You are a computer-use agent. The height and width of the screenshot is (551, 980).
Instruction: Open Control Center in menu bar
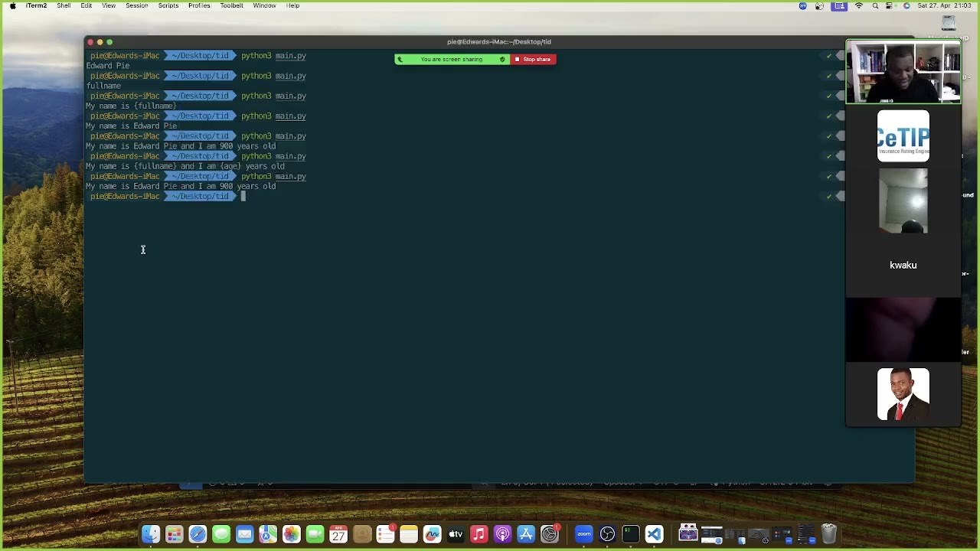point(890,5)
